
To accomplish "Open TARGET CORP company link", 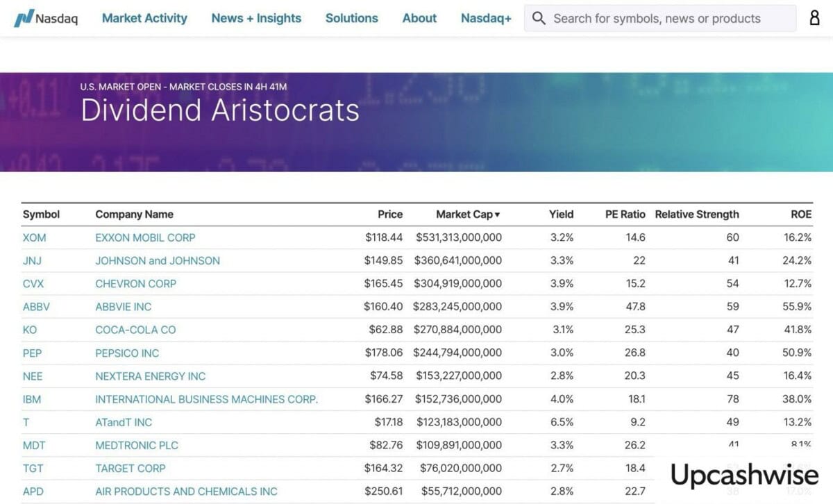I will 131,468.
